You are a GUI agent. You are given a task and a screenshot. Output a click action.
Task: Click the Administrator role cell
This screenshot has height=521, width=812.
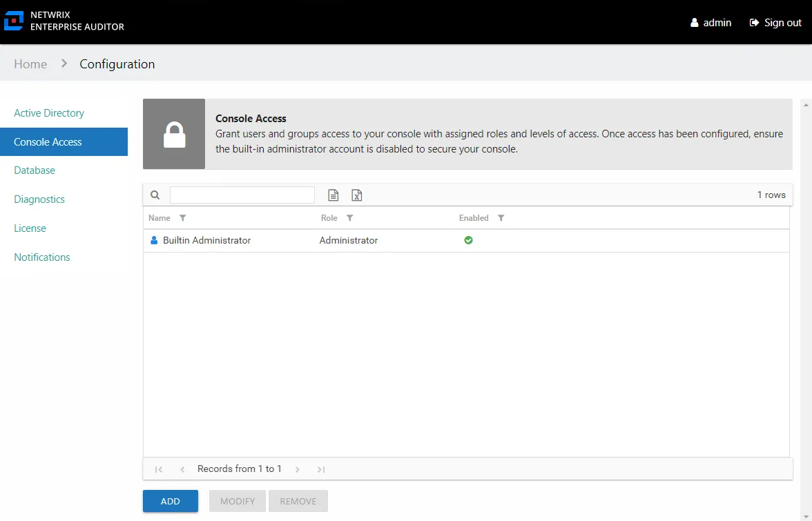click(x=349, y=240)
